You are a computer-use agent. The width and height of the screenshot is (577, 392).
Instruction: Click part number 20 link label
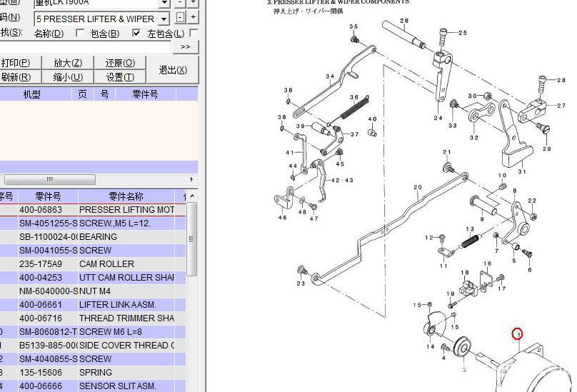[418, 187]
